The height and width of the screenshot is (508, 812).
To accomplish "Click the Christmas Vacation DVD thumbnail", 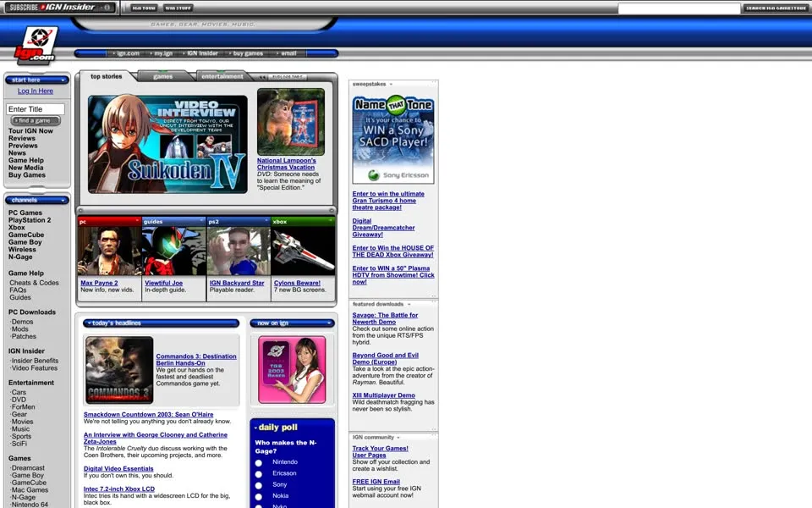I will (290, 122).
